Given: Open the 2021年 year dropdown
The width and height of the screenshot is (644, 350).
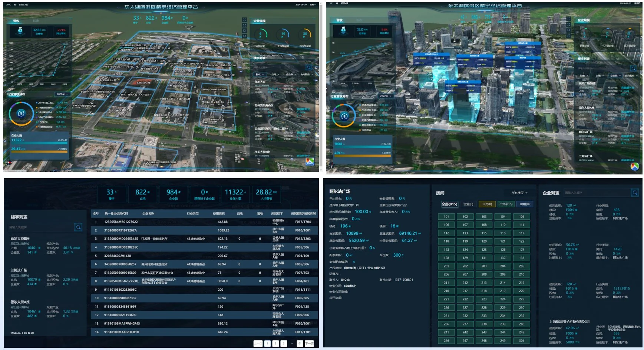Looking at the screenshot, I should click(62, 94).
